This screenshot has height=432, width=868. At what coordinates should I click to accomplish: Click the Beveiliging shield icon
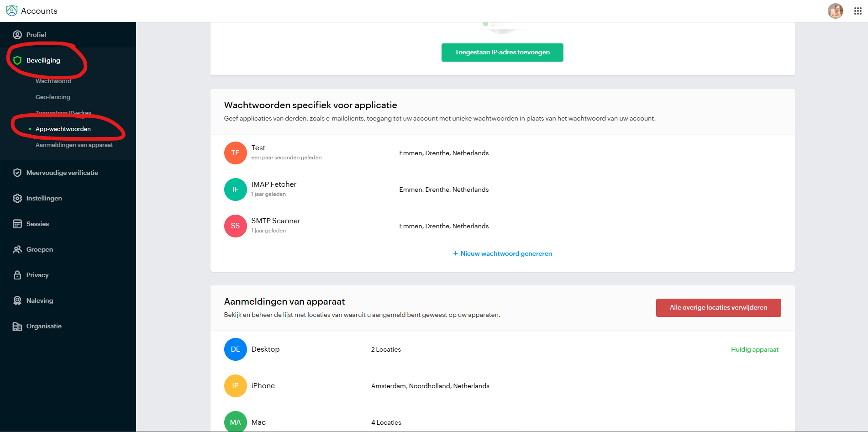[17, 60]
